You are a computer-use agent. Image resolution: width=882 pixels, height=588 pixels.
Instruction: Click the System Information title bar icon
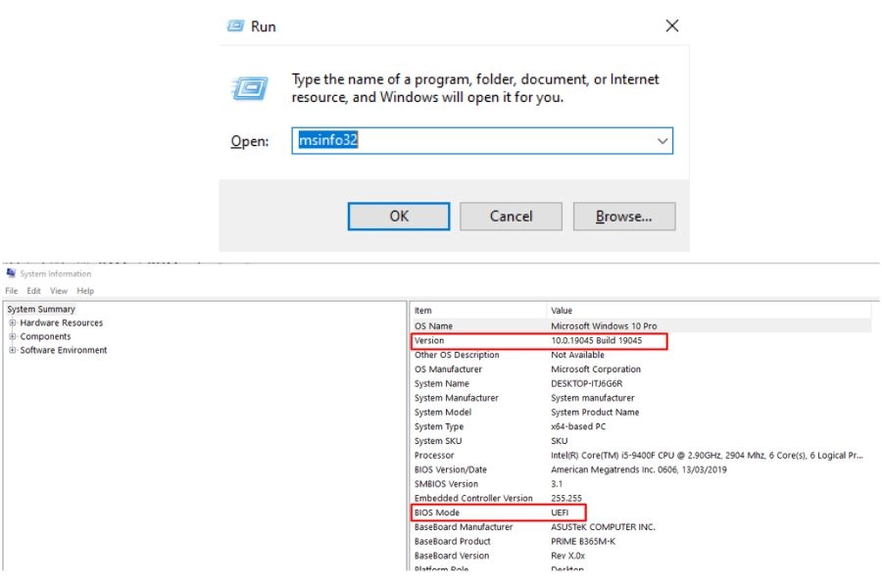[11, 272]
